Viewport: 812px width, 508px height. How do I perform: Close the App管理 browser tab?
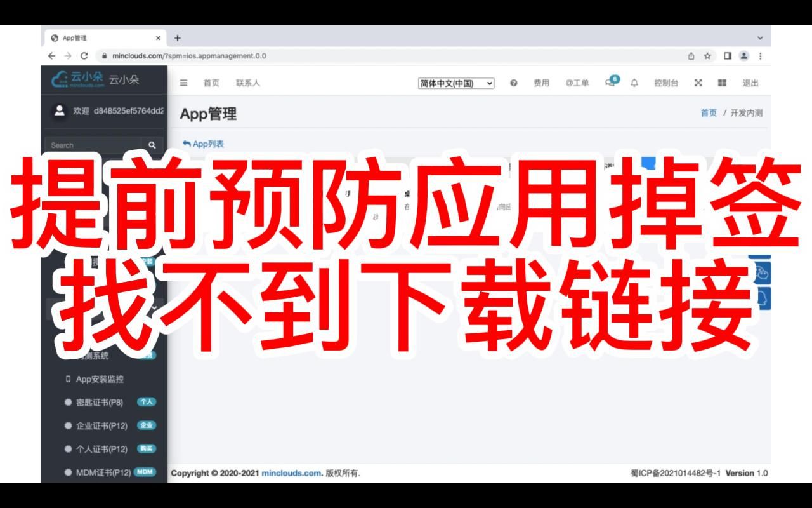click(159, 38)
